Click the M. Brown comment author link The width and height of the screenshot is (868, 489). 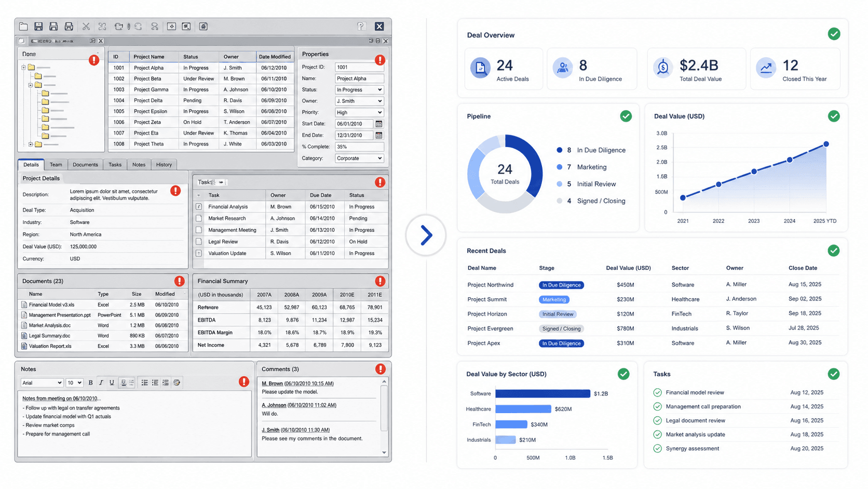pyautogui.click(x=273, y=384)
